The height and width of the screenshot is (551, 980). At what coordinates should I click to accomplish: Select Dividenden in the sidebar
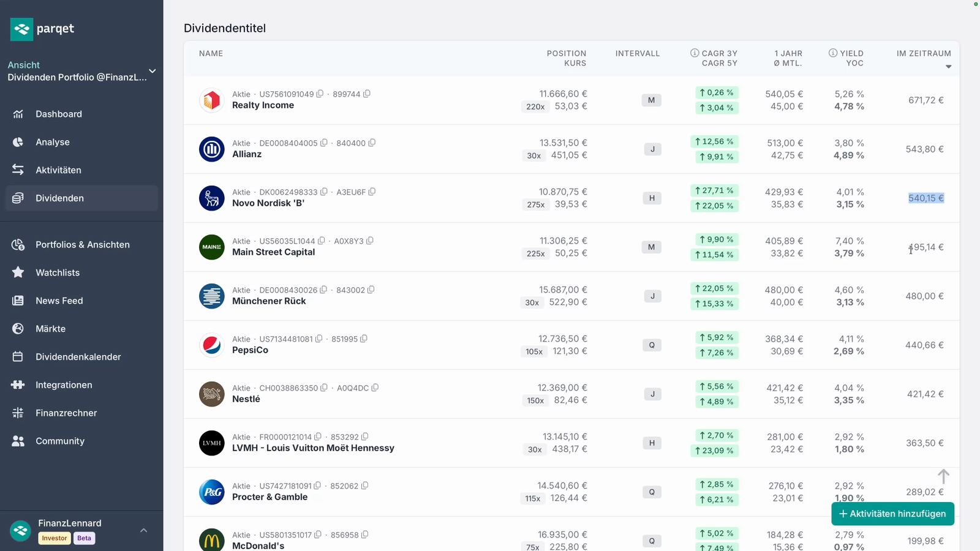(81, 198)
